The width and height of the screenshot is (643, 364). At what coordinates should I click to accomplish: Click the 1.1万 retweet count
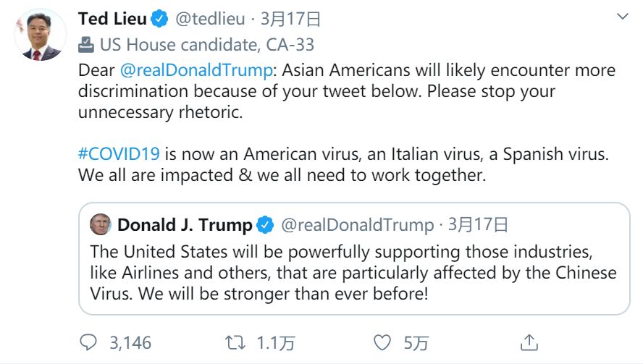coord(275,342)
